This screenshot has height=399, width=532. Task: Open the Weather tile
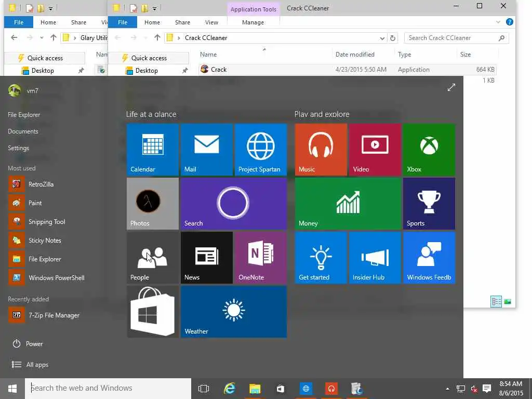(234, 312)
